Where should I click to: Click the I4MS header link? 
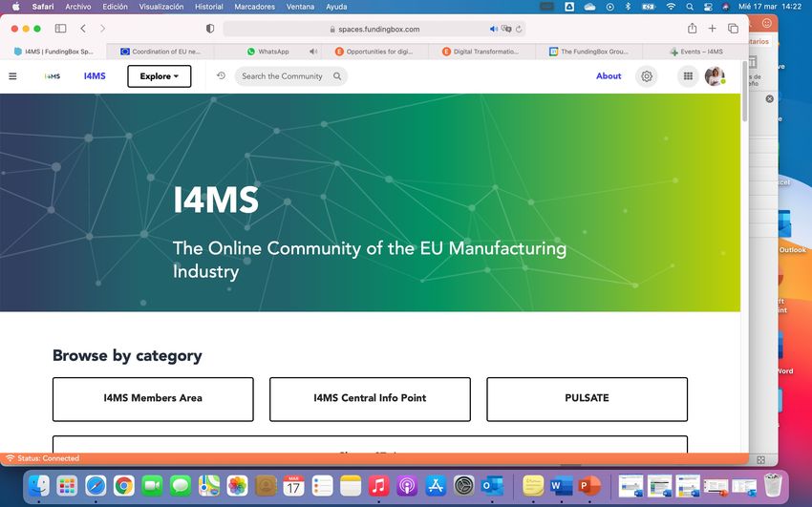pyautogui.click(x=95, y=76)
